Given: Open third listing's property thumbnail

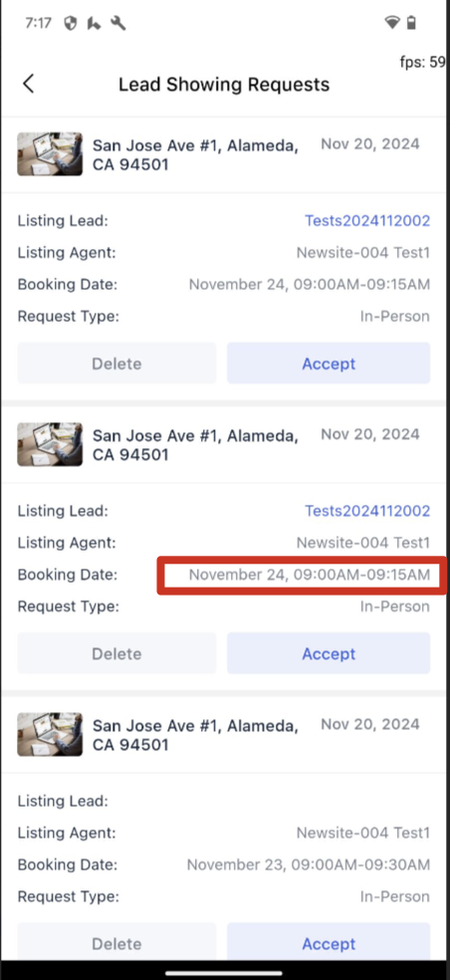Looking at the screenshot, I should pos(50,734).
